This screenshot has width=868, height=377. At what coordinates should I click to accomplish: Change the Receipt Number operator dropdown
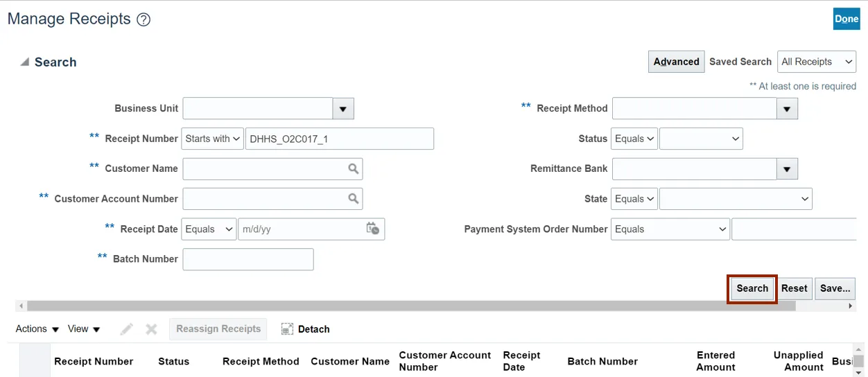[212, 139]
